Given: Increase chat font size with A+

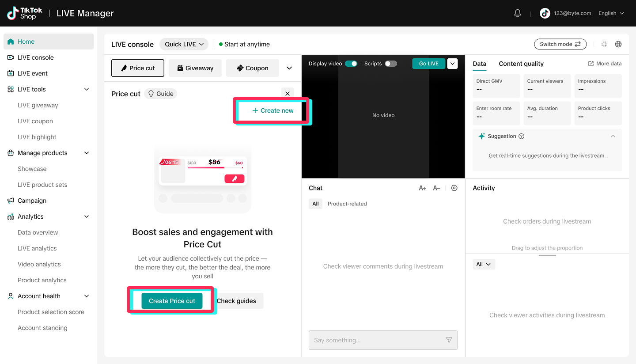Looking at the screenshot, I should [x=422, y=188].
